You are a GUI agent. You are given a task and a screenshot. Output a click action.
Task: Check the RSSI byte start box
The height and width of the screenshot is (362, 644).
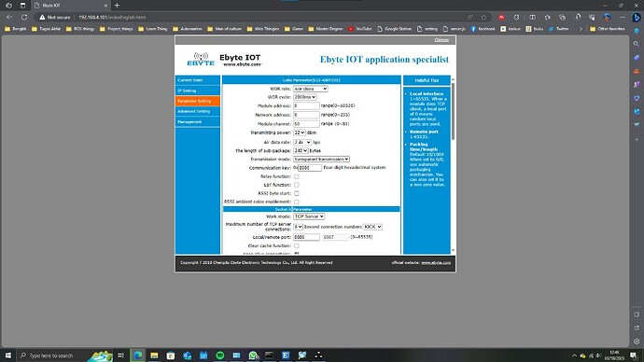pos(297,193)
